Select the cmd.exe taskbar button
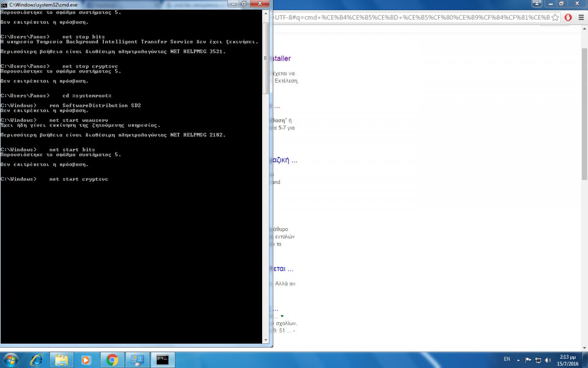The width and height of the screenshot is (588, 368). (x=163, y=360)
